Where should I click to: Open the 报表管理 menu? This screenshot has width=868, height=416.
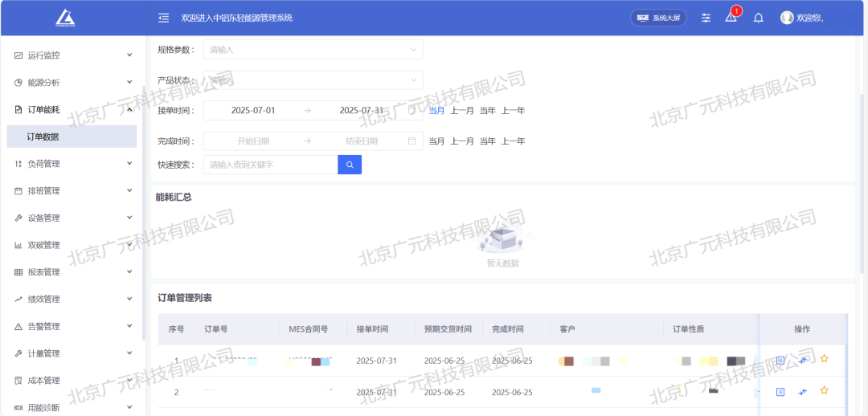(x=72, y=272)
